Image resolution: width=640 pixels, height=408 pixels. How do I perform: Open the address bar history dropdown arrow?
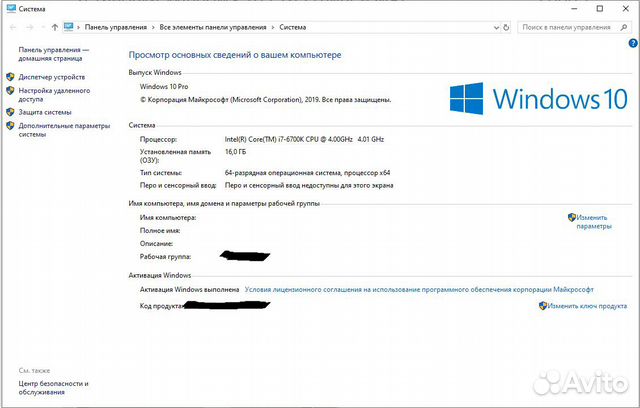pyautogui.click(x=496, y=28)
